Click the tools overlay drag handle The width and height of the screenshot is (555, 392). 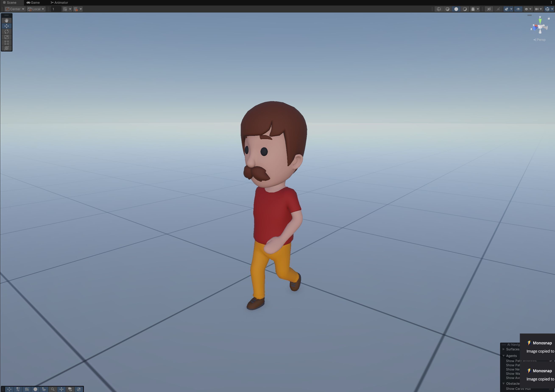pos(7,15)
